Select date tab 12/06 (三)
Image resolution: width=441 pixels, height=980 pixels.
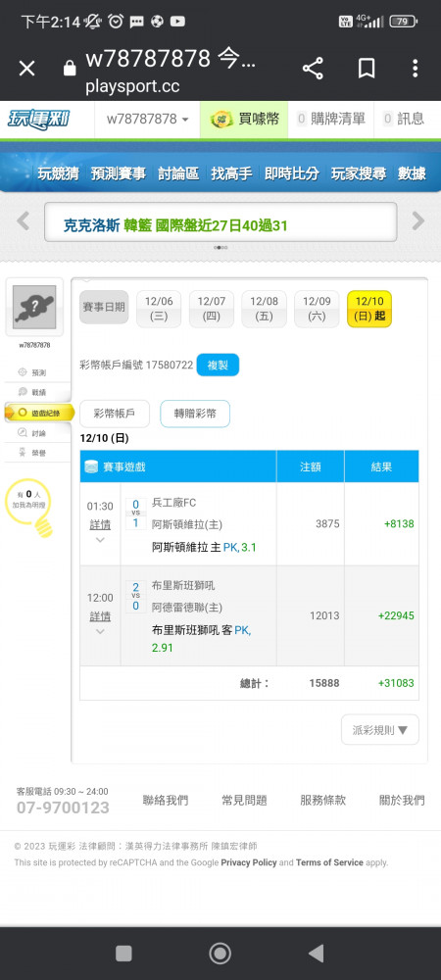pos(159,309)
